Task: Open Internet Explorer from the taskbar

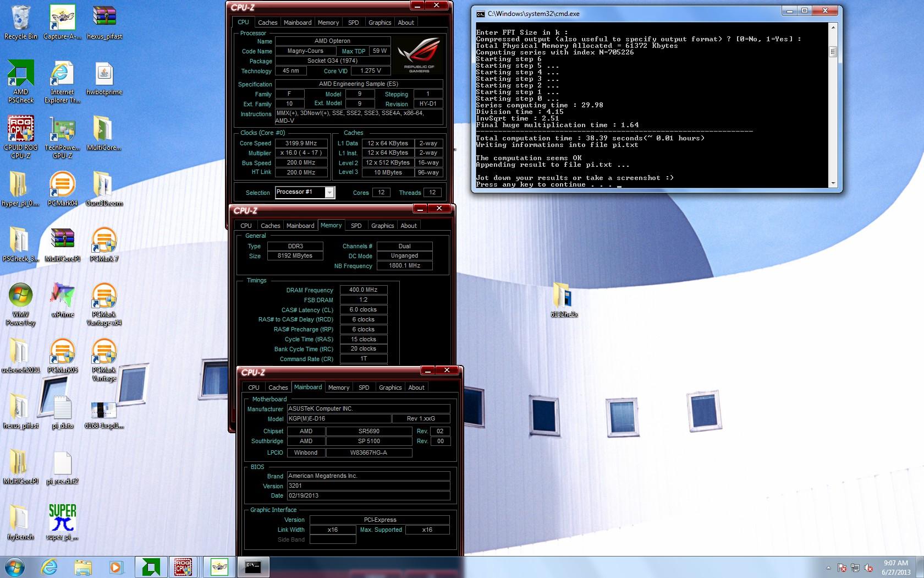Action: tap(49, 567)
